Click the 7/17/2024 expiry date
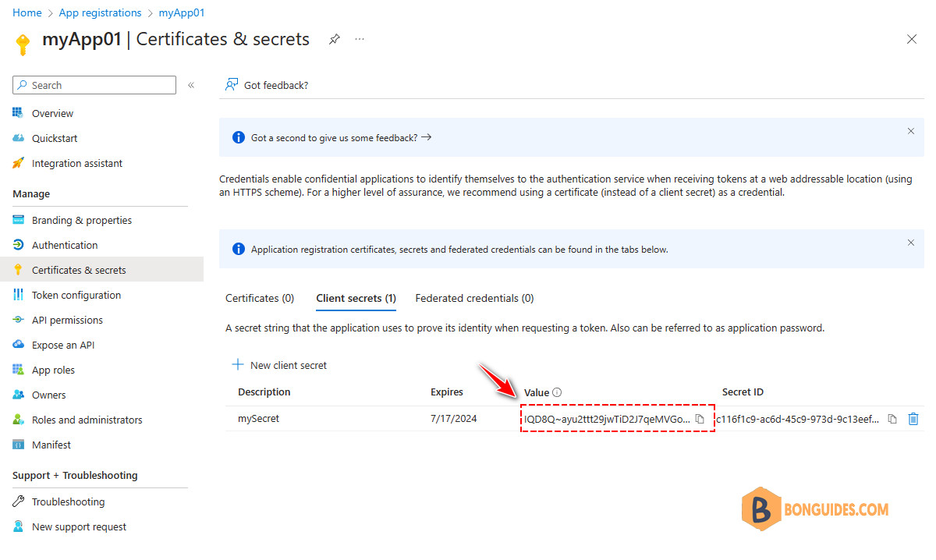Image resolution: width=936 pixels, height=560 pixels. coord(454,418)
